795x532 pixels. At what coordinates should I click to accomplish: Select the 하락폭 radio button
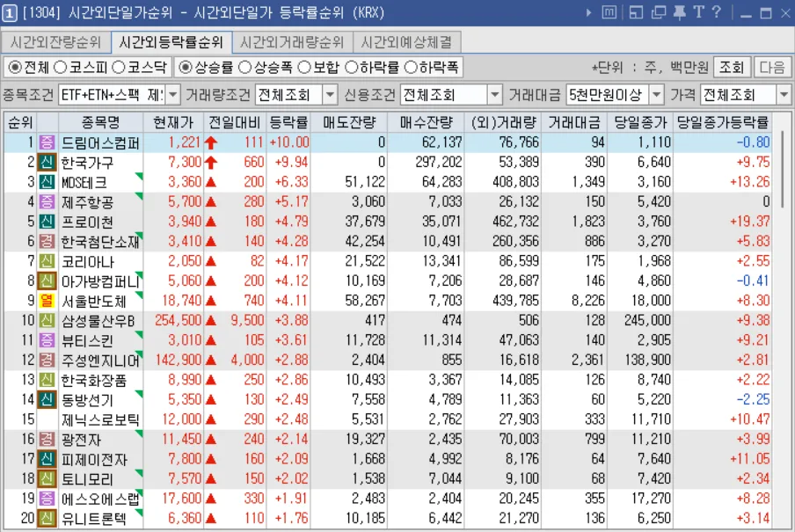(411, 68)
